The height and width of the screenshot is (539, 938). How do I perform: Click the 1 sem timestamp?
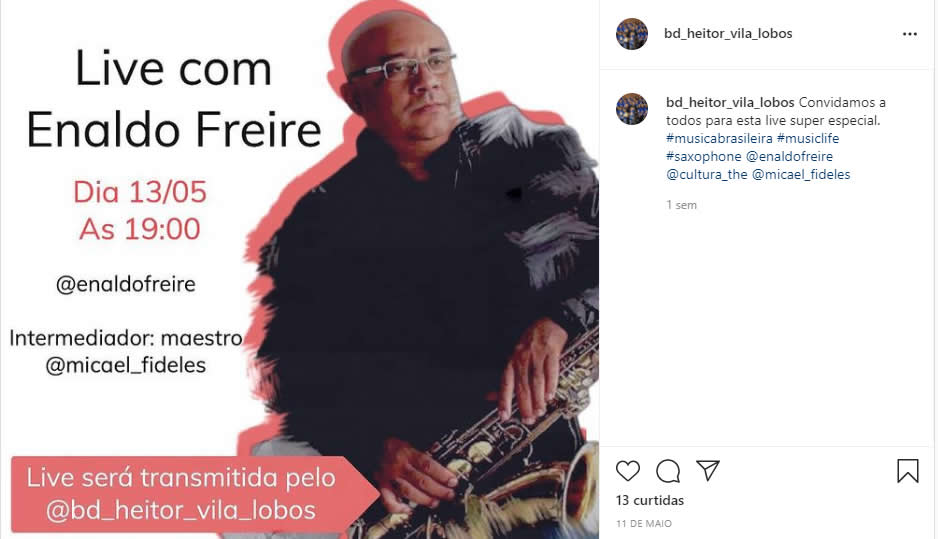pyautogui.click(x=681, y=205)
